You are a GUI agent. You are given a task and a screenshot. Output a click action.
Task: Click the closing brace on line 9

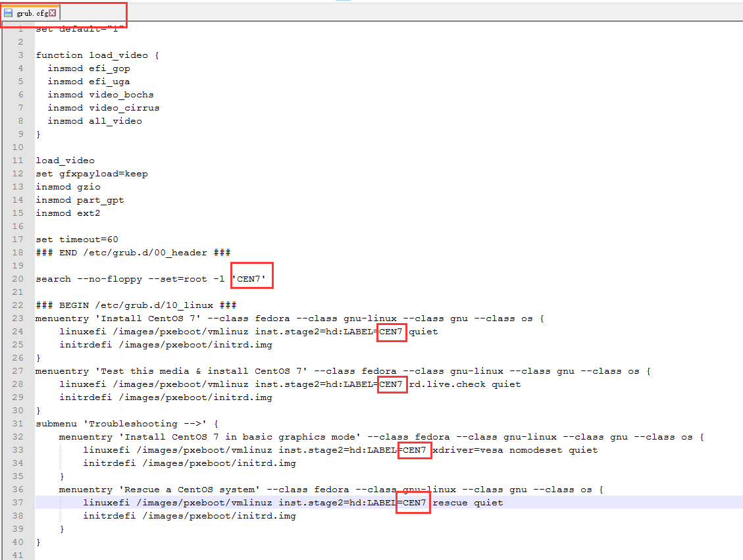[38, 134]
